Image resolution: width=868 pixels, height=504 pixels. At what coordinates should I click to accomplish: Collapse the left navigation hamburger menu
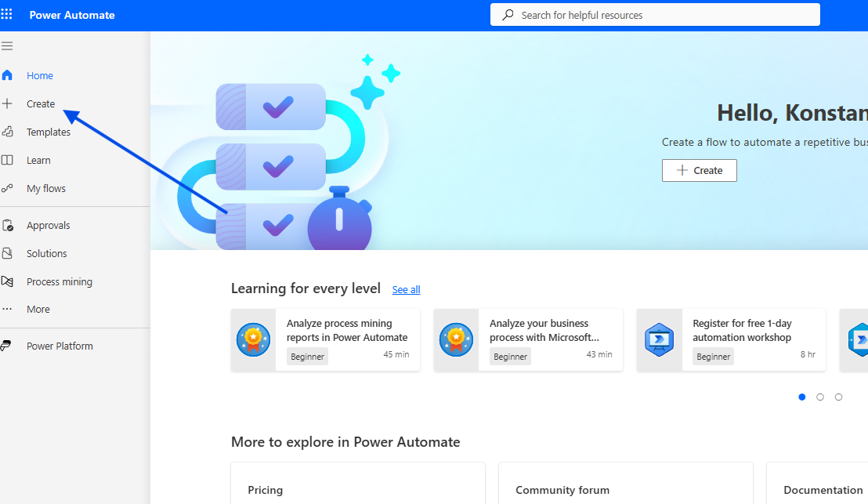point(7,46)
